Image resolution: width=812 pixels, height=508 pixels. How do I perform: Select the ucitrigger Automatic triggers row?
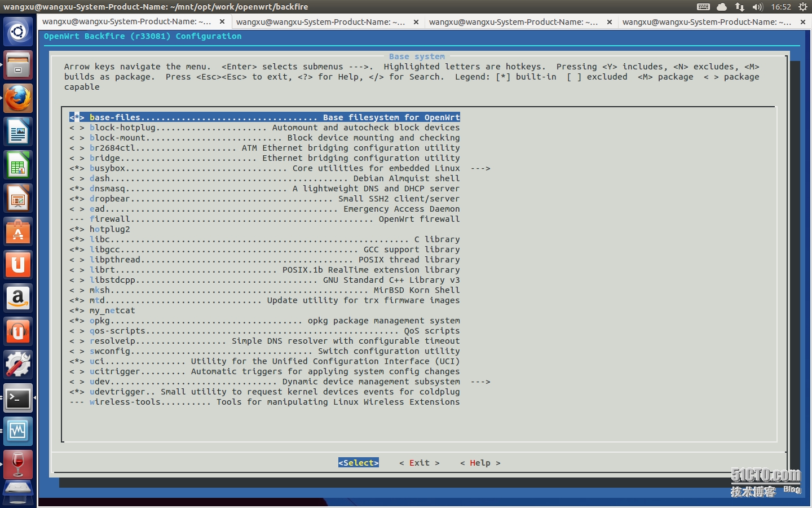264,371
